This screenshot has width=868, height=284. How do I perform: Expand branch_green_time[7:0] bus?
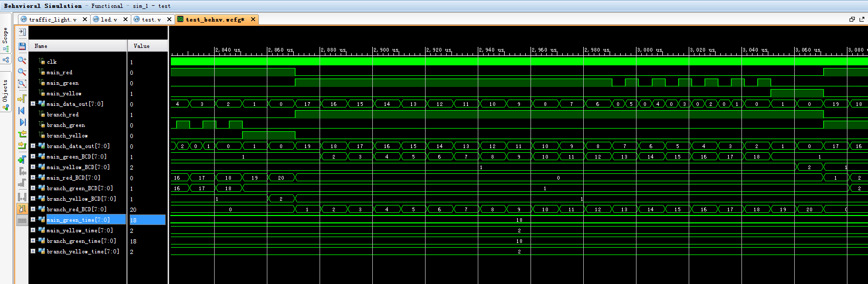(x=33, y=241)
